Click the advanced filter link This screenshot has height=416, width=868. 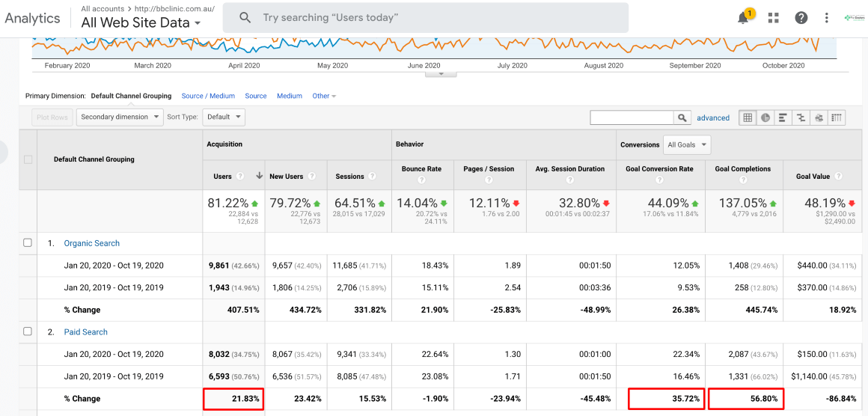click(x=712, y=117)
